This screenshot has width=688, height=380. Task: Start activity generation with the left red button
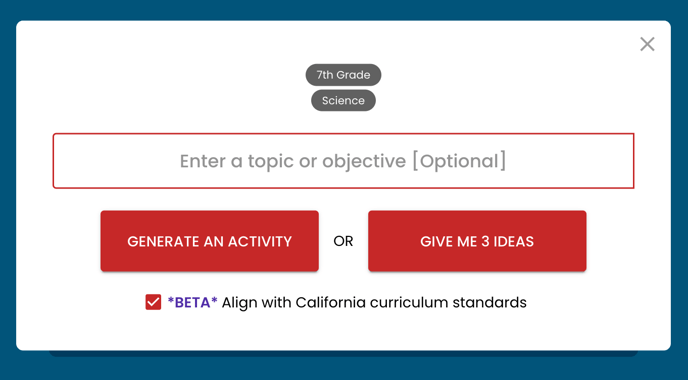pos(209,241)
